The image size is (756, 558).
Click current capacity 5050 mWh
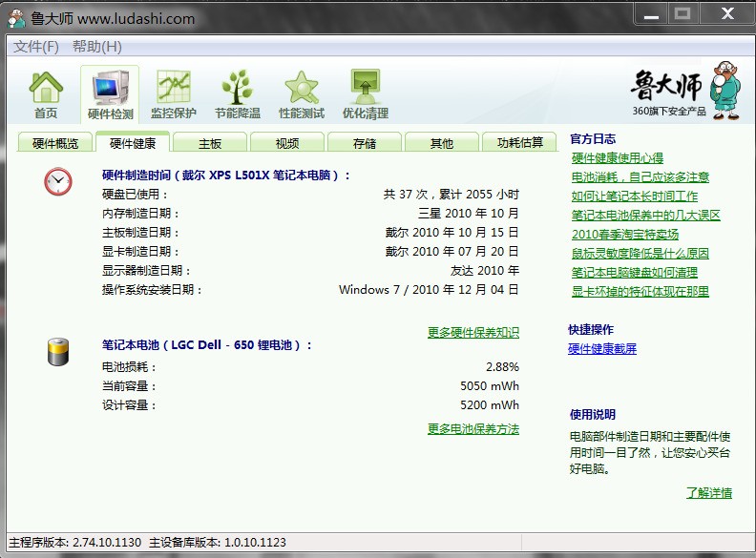pos(490,386)
